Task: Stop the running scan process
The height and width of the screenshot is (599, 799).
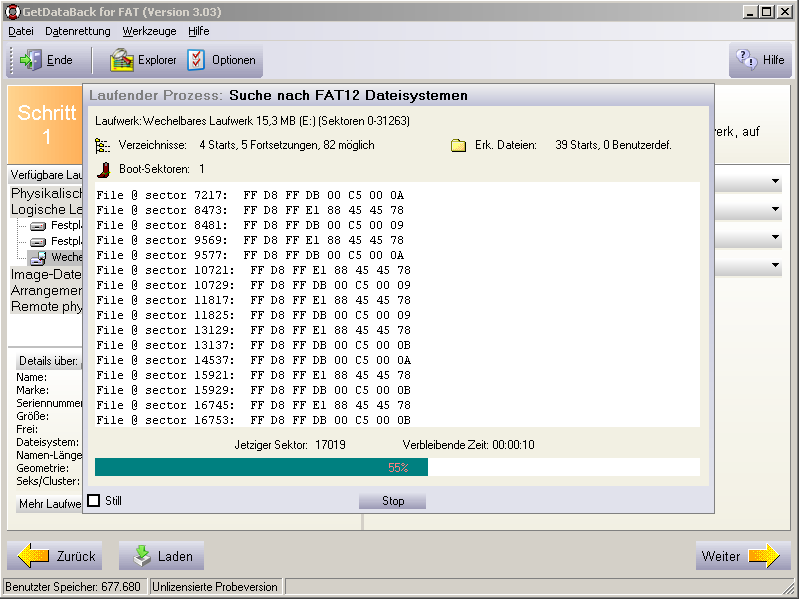Action: (x=392, y=501)
